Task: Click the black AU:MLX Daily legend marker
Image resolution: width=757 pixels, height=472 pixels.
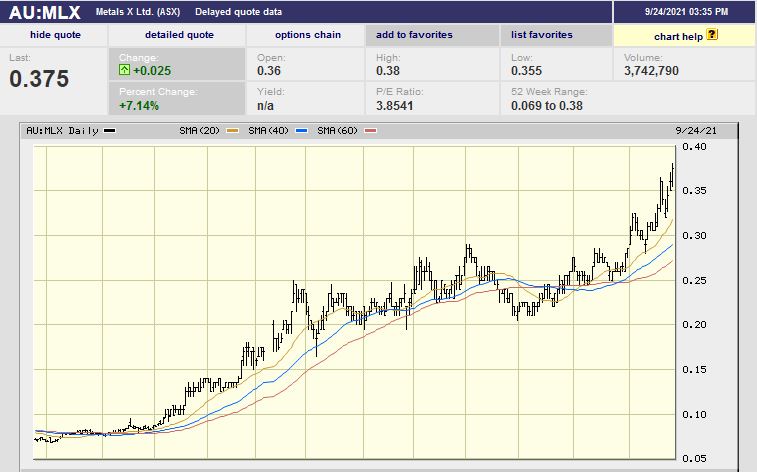Action: click(109, 131)
